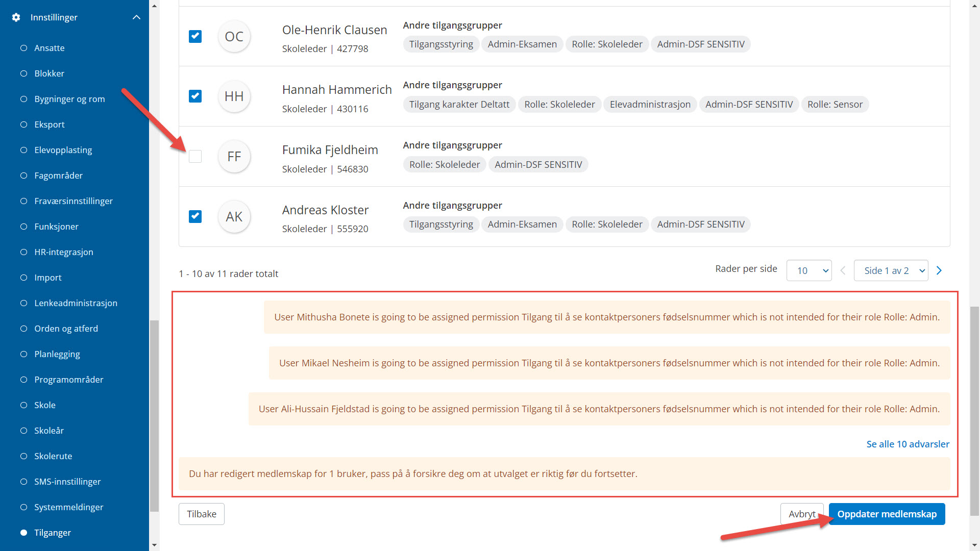Click the Tilbake button
This screenshot has height=551, width=980.
202,514
